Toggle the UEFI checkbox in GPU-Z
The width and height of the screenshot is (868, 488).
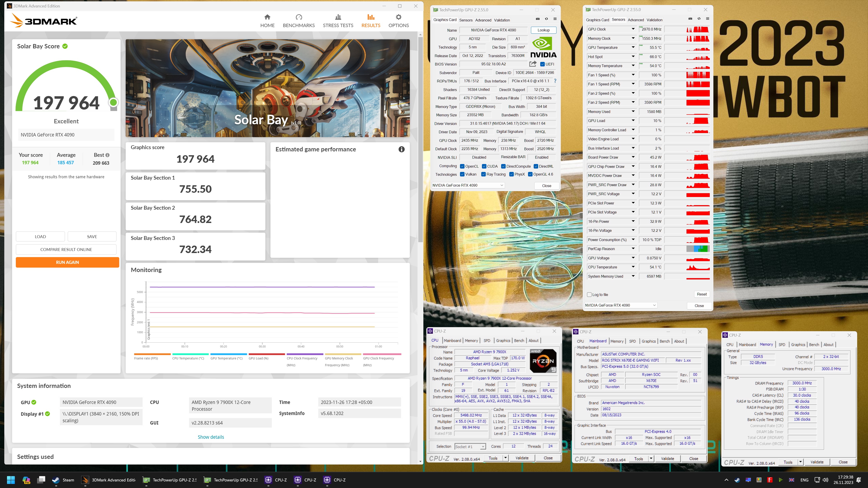tap(542, 64)
